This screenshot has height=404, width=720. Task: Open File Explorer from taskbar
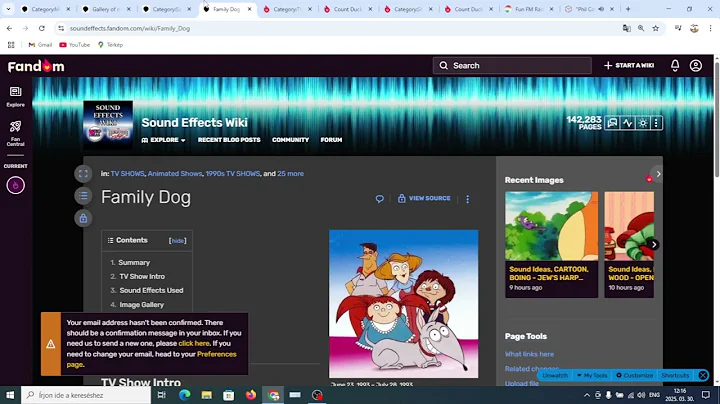point(207,395)
